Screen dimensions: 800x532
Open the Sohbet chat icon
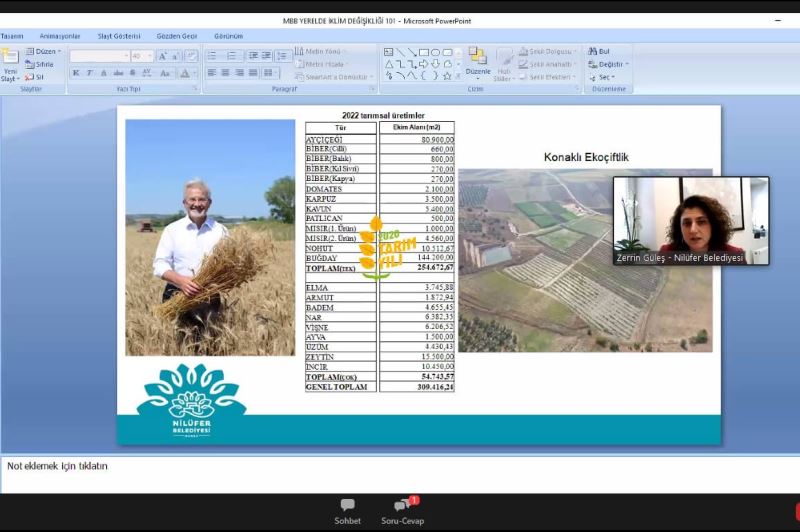[347, 510]
